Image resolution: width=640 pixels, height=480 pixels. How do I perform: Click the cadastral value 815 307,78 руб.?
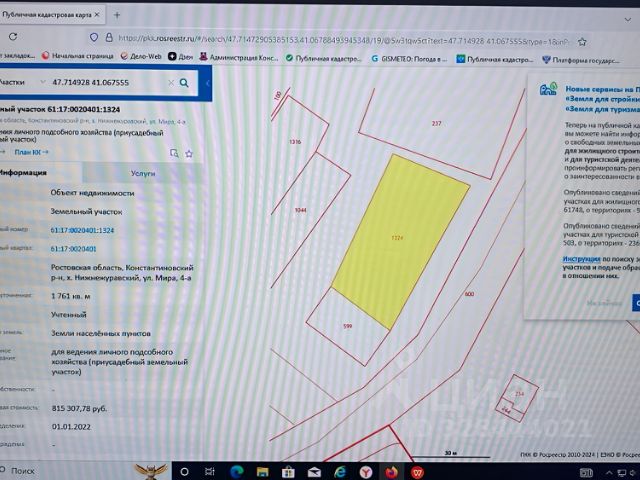point(79,408)
